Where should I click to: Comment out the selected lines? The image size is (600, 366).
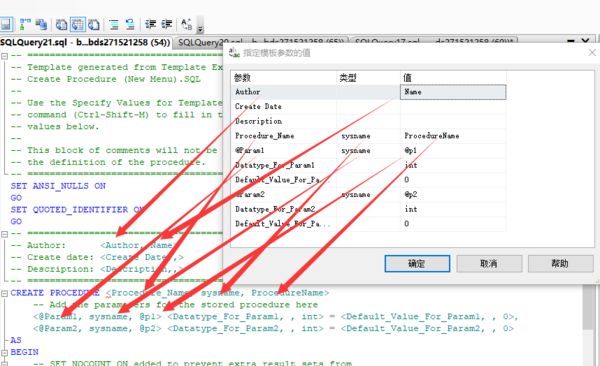point(114,25)
